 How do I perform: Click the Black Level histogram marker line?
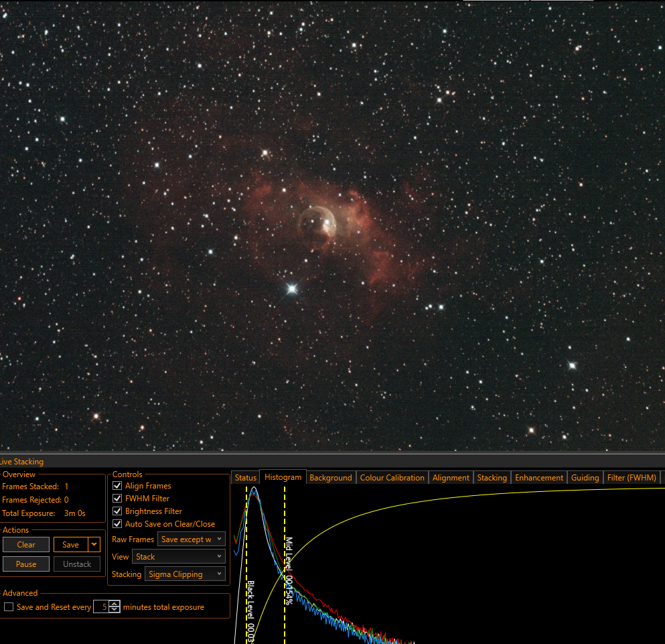coord(246,565)
